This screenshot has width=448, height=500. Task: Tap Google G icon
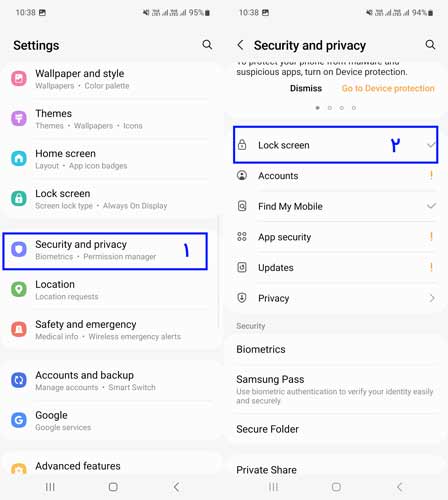pos(19,420)
